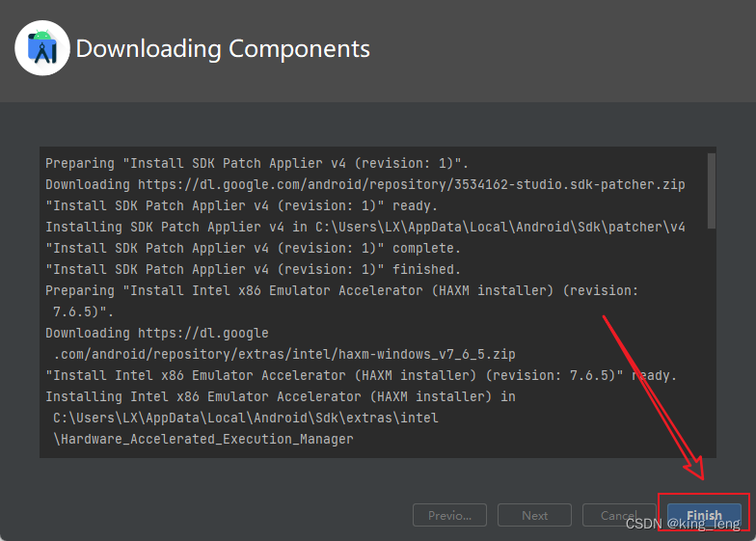Click the line 'Installing SDK Patch Applier v4 in C:\Users'
The height and width of the screenshot is (541, 756).
tap(364, 228)
